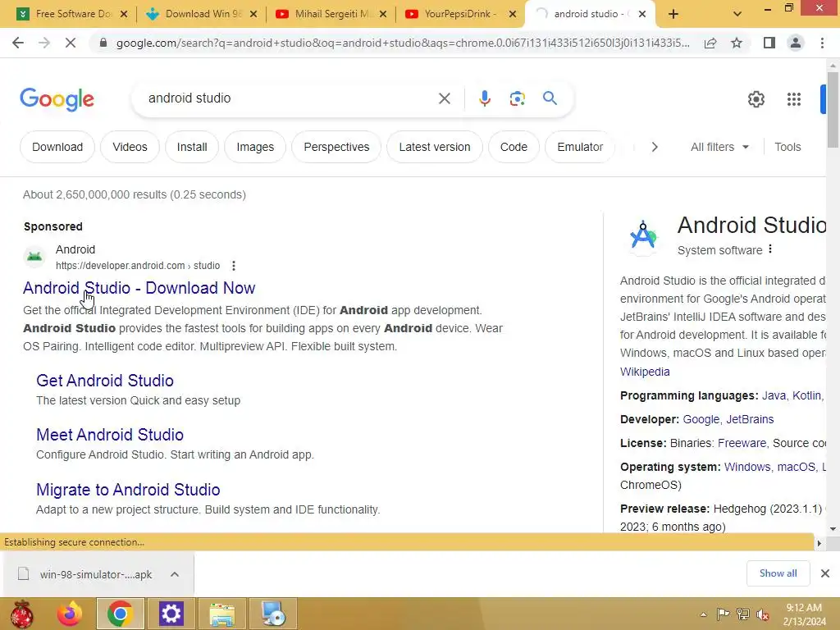Open the browser side panel

pos(769,43)
